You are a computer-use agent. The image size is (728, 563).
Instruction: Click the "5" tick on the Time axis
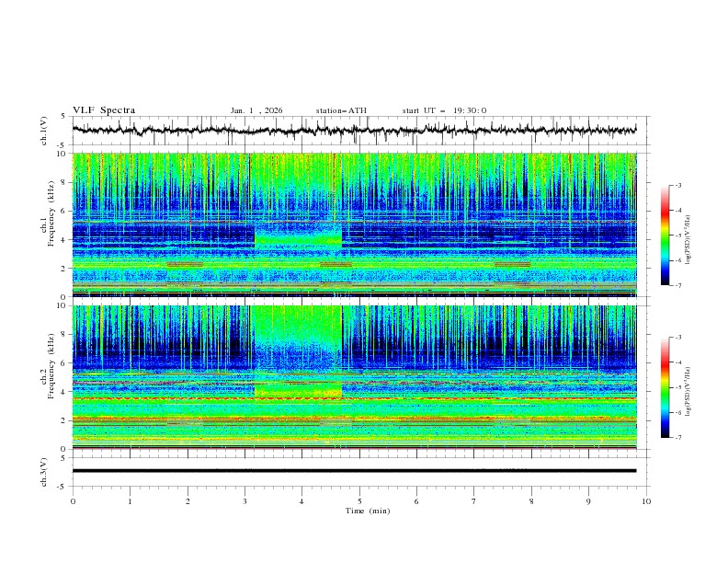pos(359,501)
